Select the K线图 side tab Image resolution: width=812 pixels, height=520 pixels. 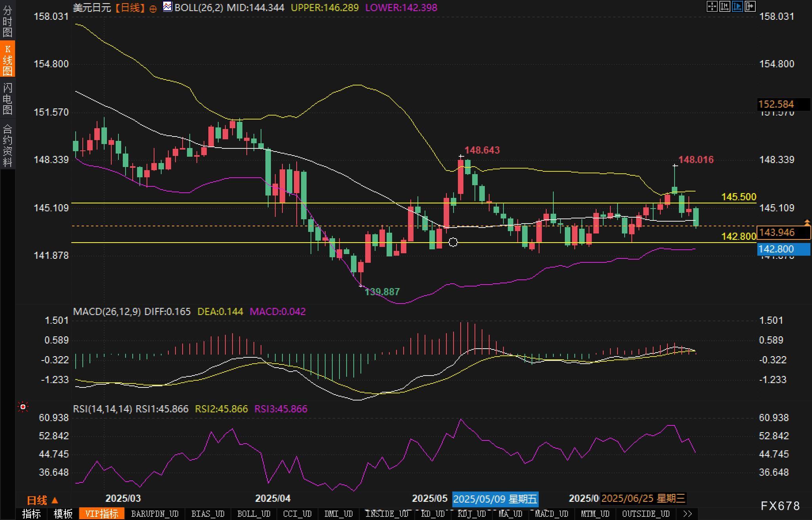point(8,59)
